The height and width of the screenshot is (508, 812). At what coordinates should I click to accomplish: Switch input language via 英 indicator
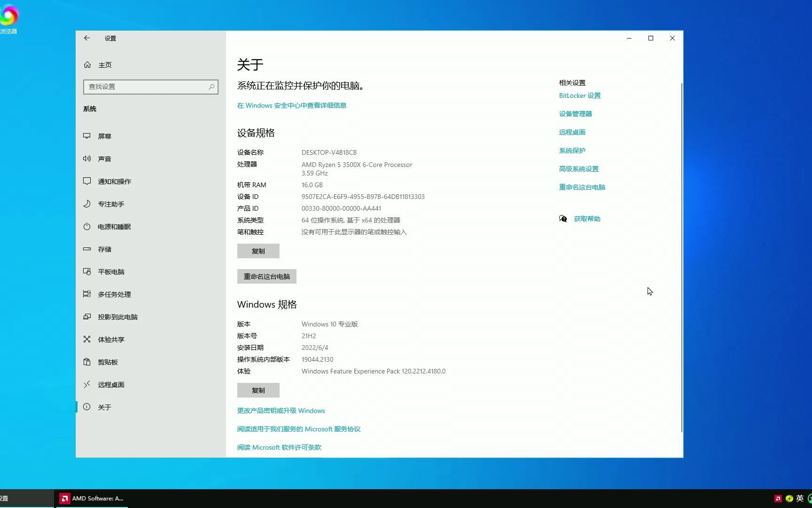[800, 499]
